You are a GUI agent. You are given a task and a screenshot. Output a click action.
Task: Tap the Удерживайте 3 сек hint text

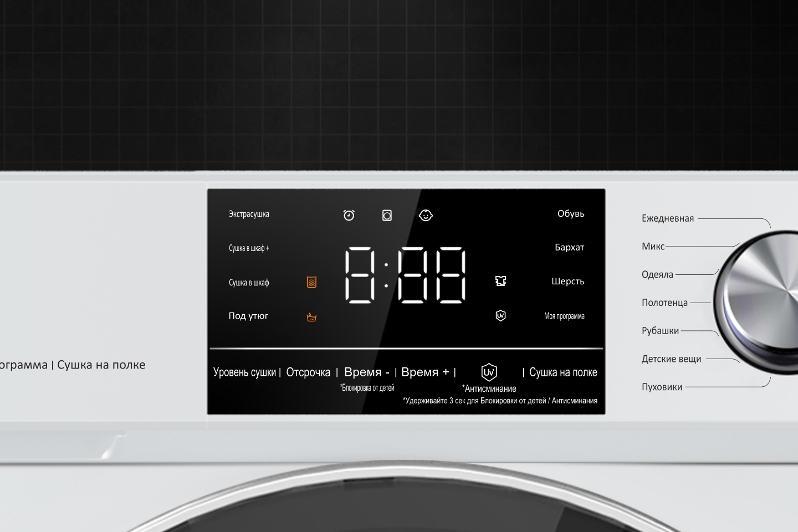click(x=500, y=401)
